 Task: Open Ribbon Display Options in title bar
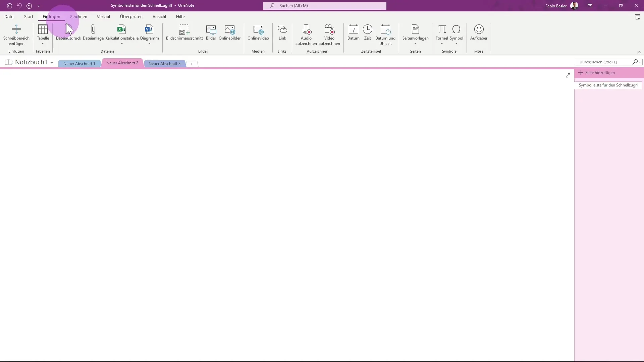(590, 6)
